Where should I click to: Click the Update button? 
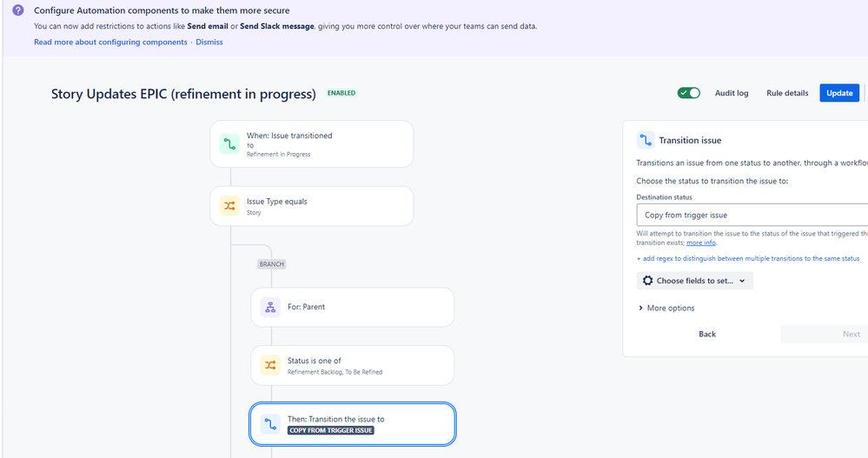coord(839,93)
